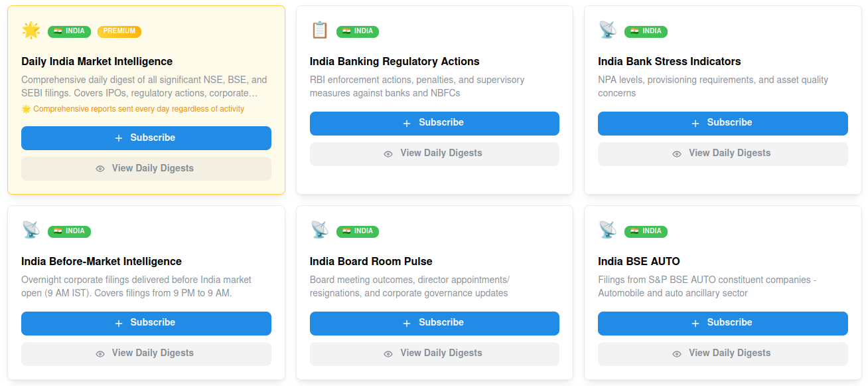Click the clipboard icon on India Banking Regulatory Actions
868x386 pixels.
(x=320, y=31)
